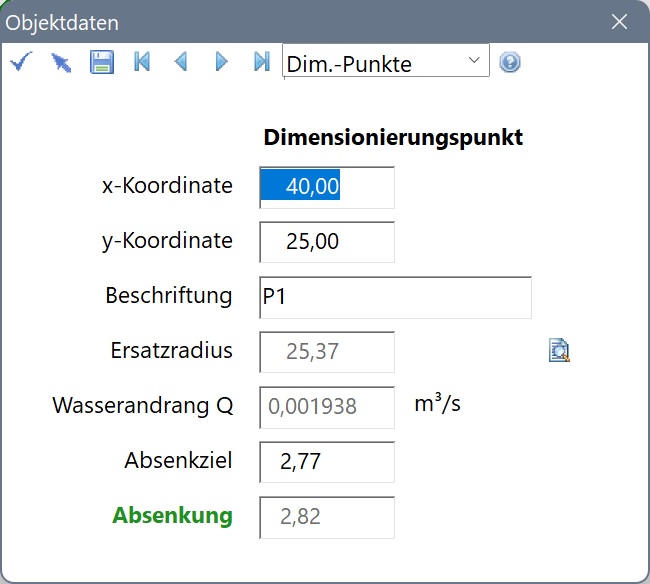Click the Objektdaten title bar
Viewport: 650px width, 584px height.
pyautogui.click(x=300, y=22)
